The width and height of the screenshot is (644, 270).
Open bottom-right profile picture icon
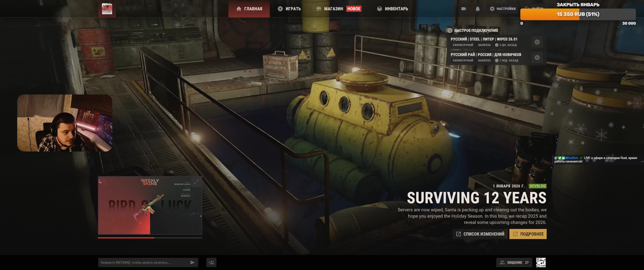click(541, 262)
